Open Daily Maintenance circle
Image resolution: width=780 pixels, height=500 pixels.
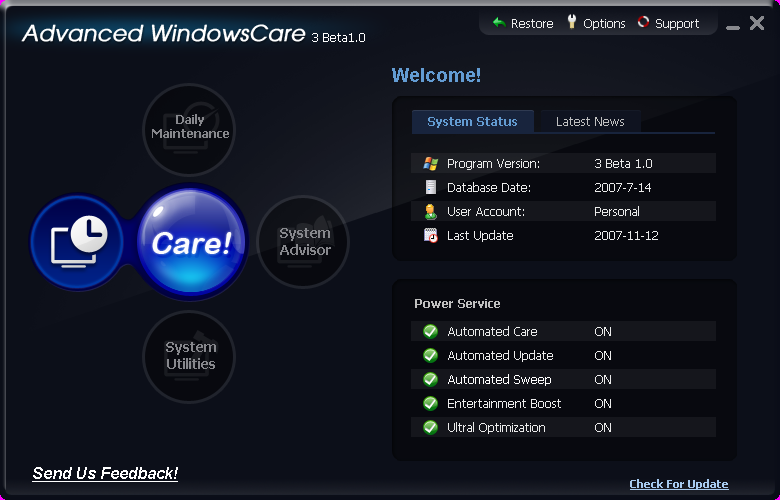[x=189, y=129]
